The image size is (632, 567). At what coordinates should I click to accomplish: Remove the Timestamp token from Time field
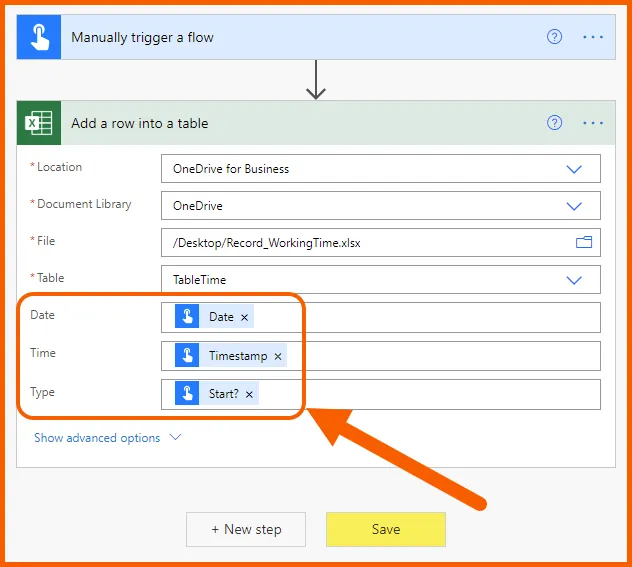[x=278, y=356]
